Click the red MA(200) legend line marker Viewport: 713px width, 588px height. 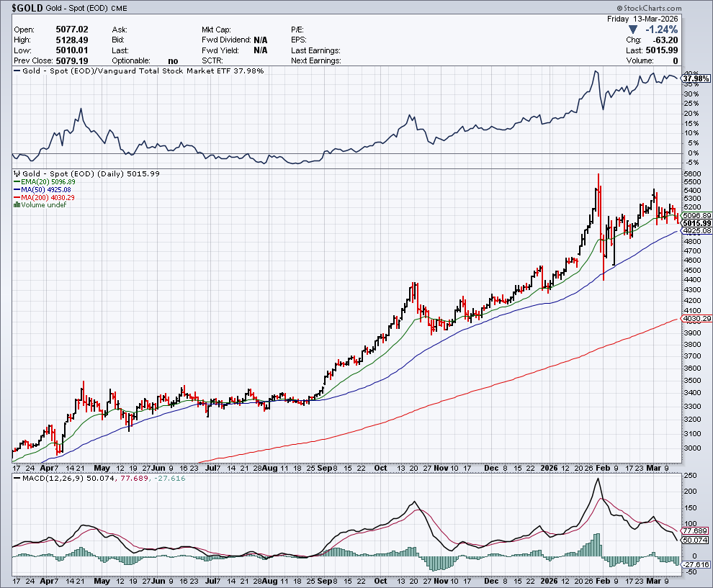click(x=16, y=197)
